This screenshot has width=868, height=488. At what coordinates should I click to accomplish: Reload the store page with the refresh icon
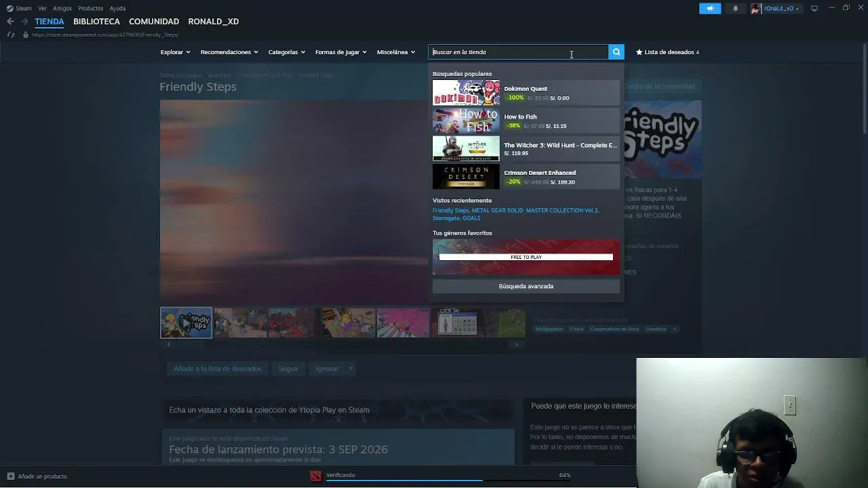(x=10, y=35)
